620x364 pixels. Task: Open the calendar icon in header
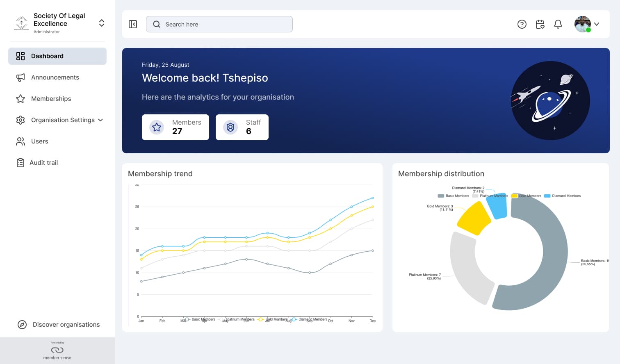pyautogui.click(x=540, y=24)
